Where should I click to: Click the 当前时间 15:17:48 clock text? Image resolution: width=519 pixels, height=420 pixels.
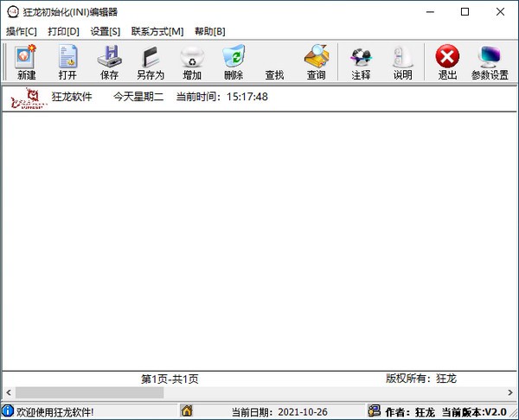coord(221,97)
